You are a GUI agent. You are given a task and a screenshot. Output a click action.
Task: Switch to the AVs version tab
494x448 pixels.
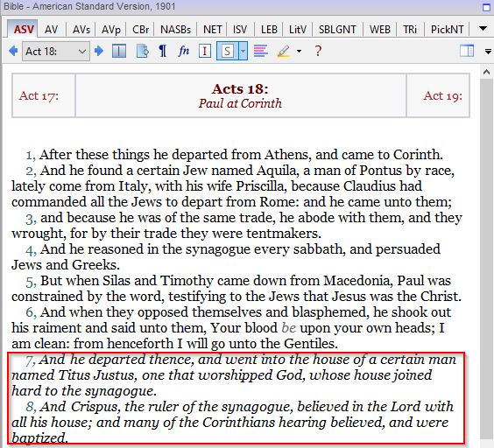click(81, 29)
